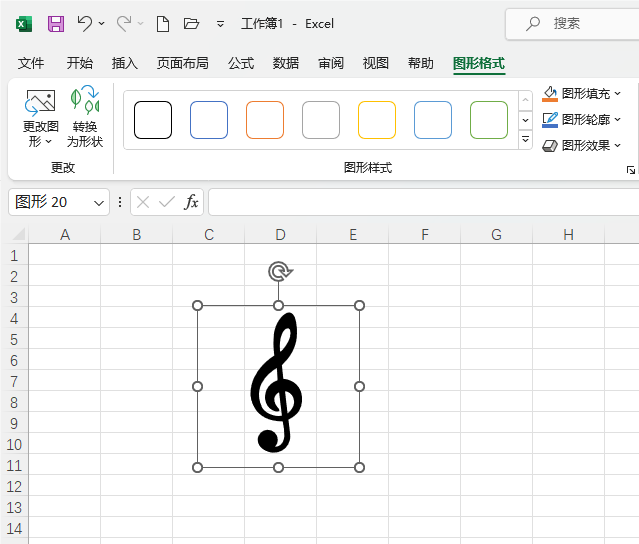Click the Save icon in title bar
Image resolution: width=639 pixels, height=544 pixels.
point(56,23)
